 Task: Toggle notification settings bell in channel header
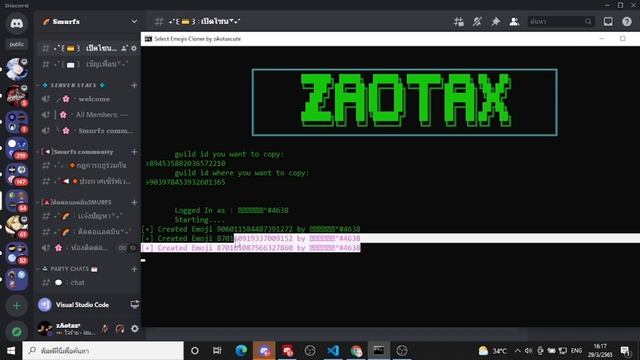[477, 22]
